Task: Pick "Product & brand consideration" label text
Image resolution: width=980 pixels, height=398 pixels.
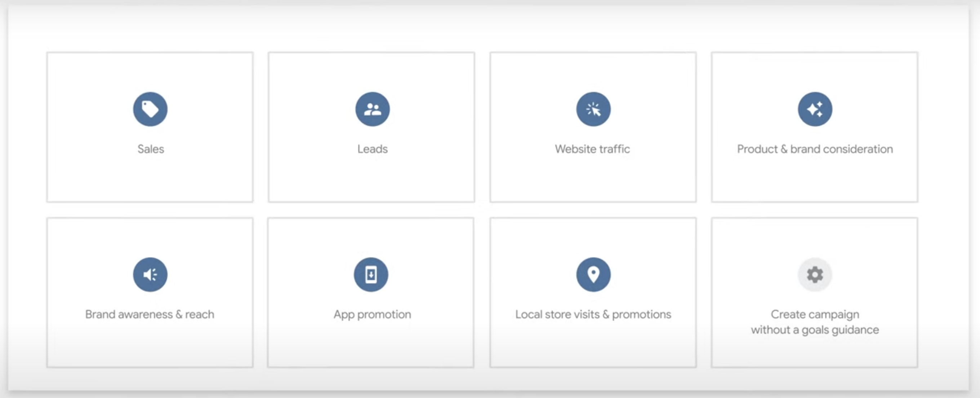Action: point(815,149)
